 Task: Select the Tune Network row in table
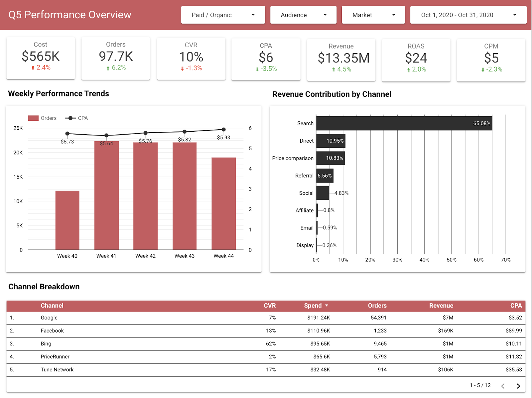click(x=266, y=370)
